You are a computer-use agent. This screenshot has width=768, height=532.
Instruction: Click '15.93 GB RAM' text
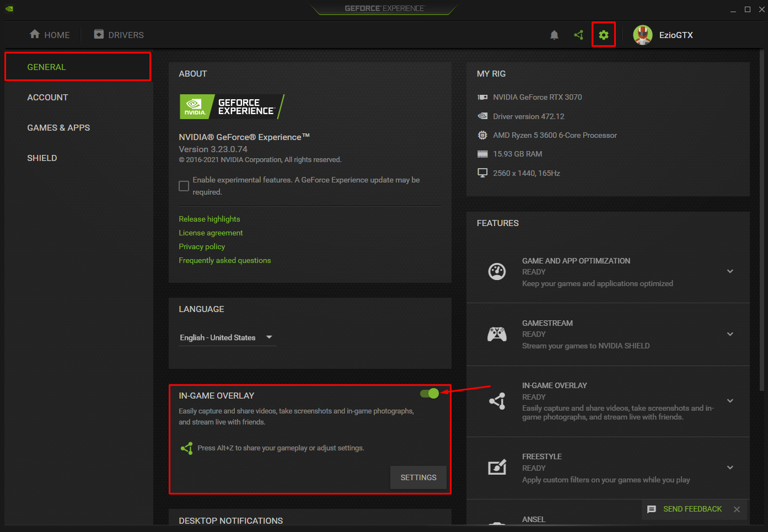(518, 154)
